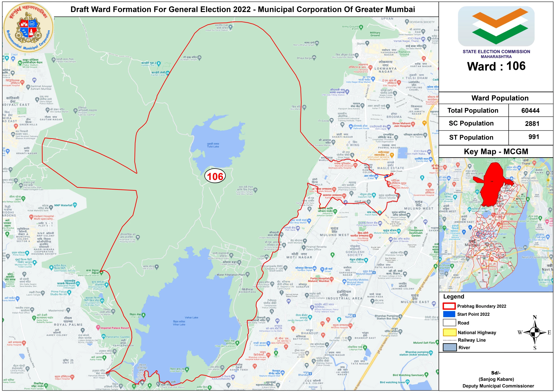Click the Imperial Palace Resort pink marker
Viewport: 555px width, 392px height.
(98, 328)
